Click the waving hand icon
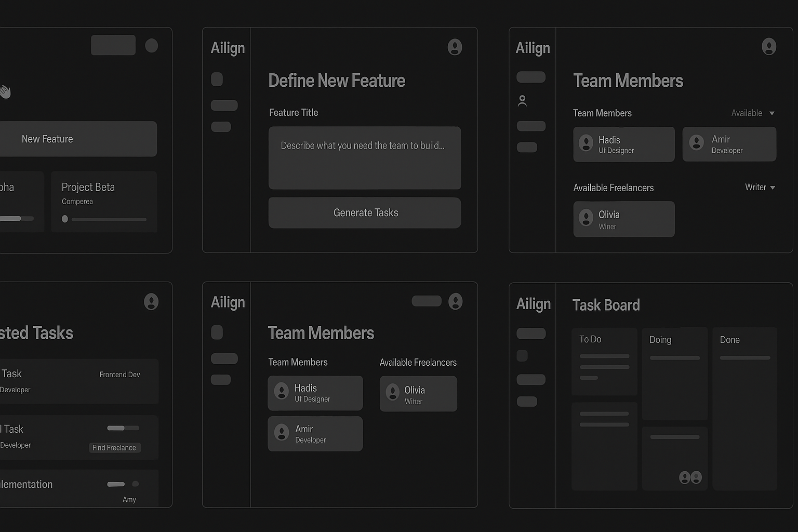 (5, 92)
